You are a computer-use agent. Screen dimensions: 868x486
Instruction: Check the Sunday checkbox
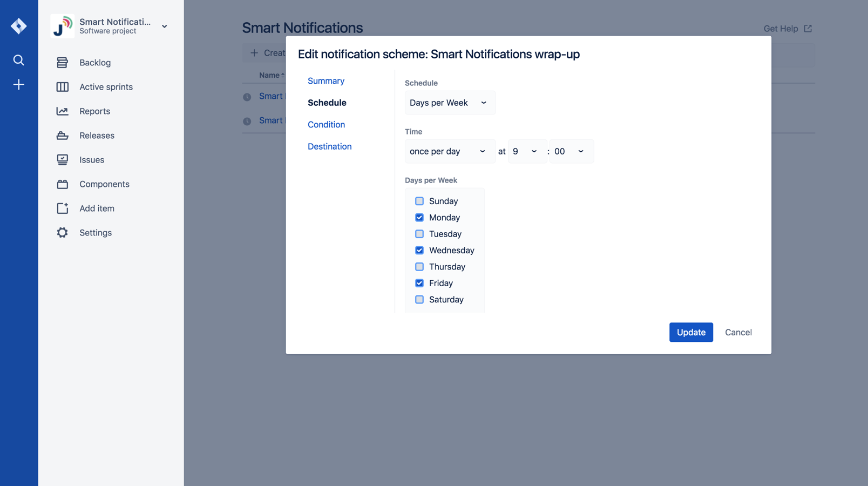(419, 201)
